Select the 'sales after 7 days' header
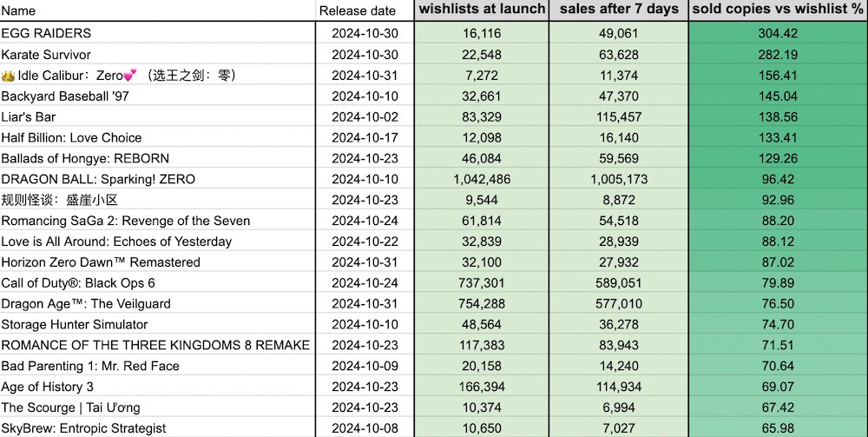868x437 pixels. click(619, 10)
